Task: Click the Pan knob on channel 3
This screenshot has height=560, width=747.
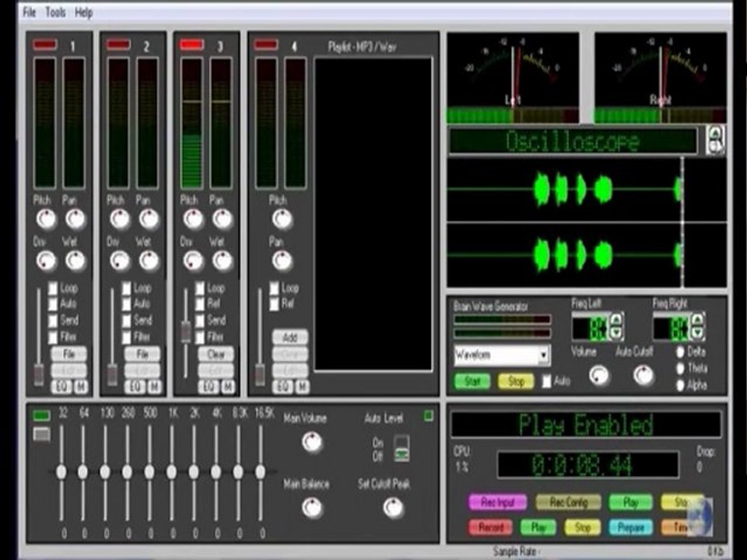Action: click(223, 219)
